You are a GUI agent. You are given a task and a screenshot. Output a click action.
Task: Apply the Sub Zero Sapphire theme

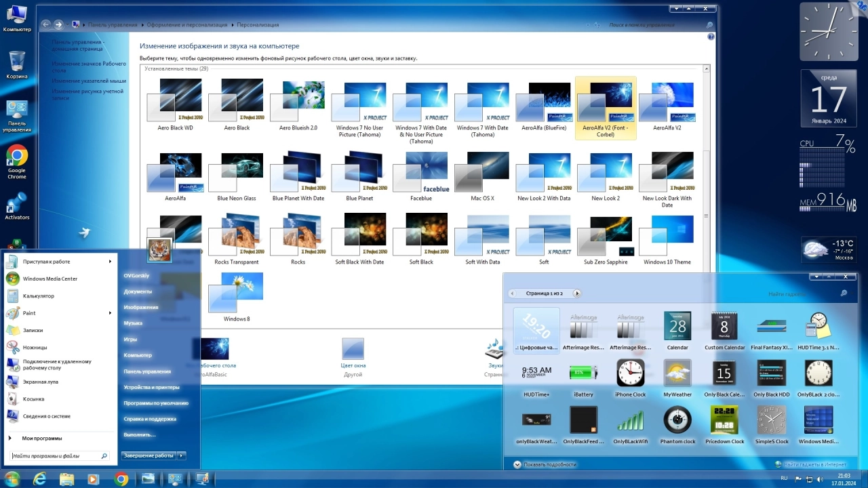[606, 239]
